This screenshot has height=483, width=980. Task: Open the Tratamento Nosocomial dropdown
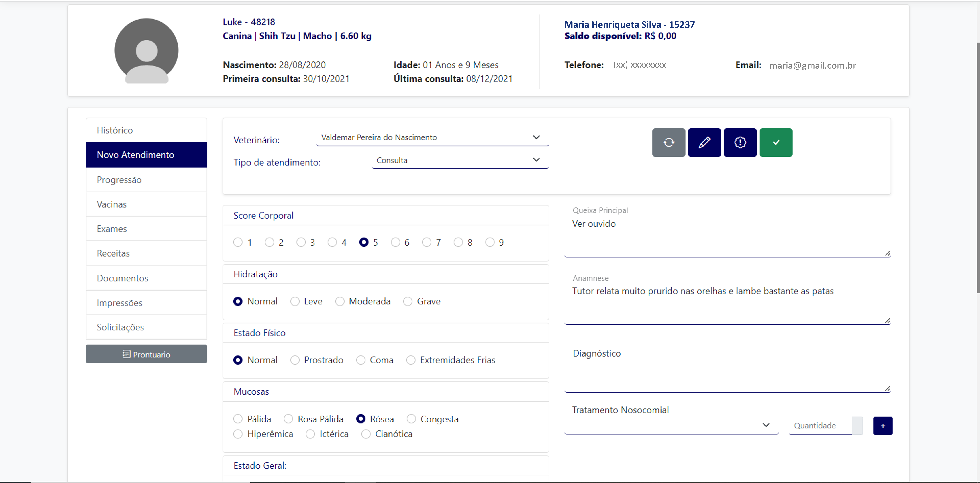672,425
